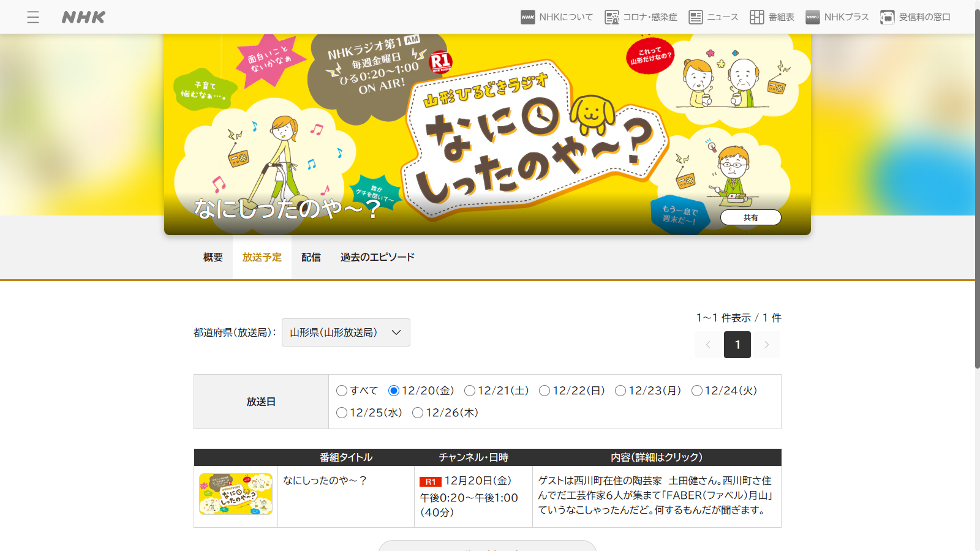This screenshot has height=551, width=980.
Task: Select the 12/21(土) radio button
Action: [470, 391]
